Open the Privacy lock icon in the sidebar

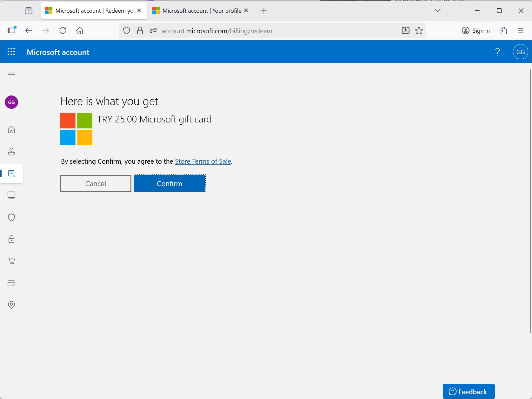(11, 239)
